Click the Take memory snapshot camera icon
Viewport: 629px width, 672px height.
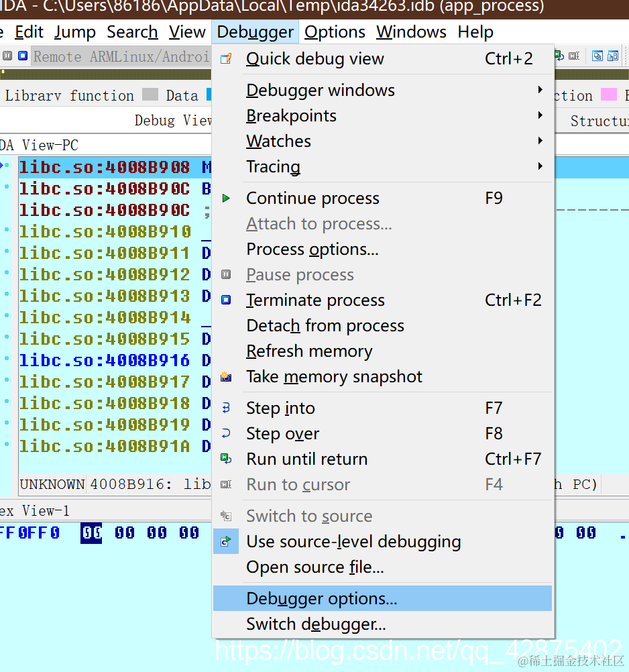pyautogui.click(x=226, y=377)
